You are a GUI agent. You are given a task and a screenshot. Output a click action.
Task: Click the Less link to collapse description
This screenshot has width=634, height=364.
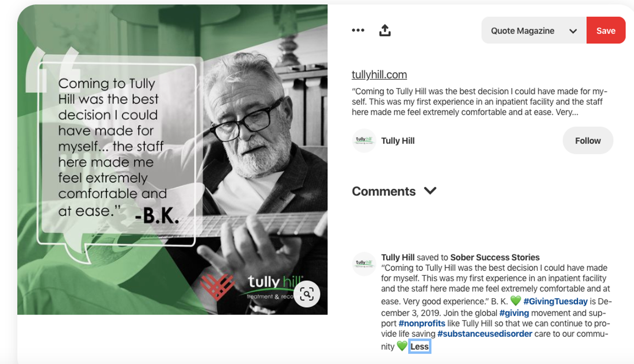point(419,346)
